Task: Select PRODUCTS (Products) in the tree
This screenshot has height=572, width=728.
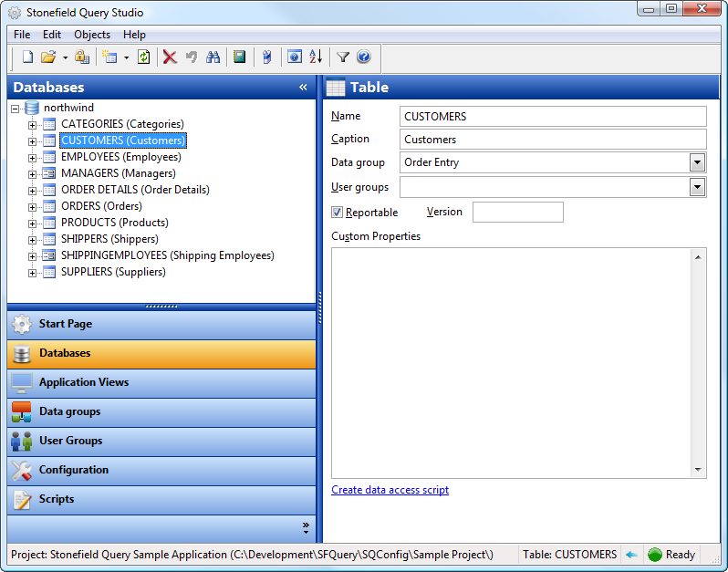Action: click(114, 223)
